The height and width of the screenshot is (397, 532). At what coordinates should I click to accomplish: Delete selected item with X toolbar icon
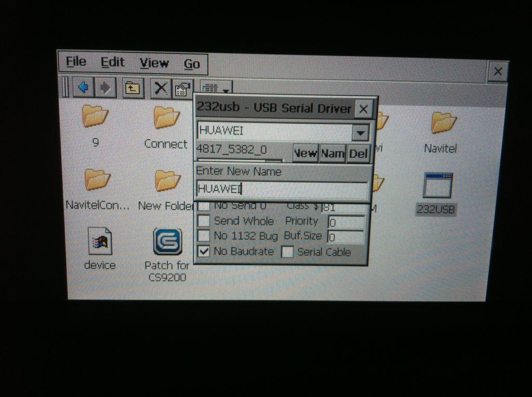pyautogui.click(x=161, y=89)
